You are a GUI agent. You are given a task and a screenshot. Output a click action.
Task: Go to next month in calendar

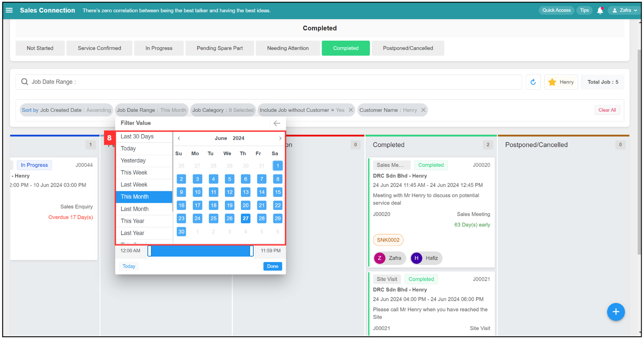click(x=280, y=138)
